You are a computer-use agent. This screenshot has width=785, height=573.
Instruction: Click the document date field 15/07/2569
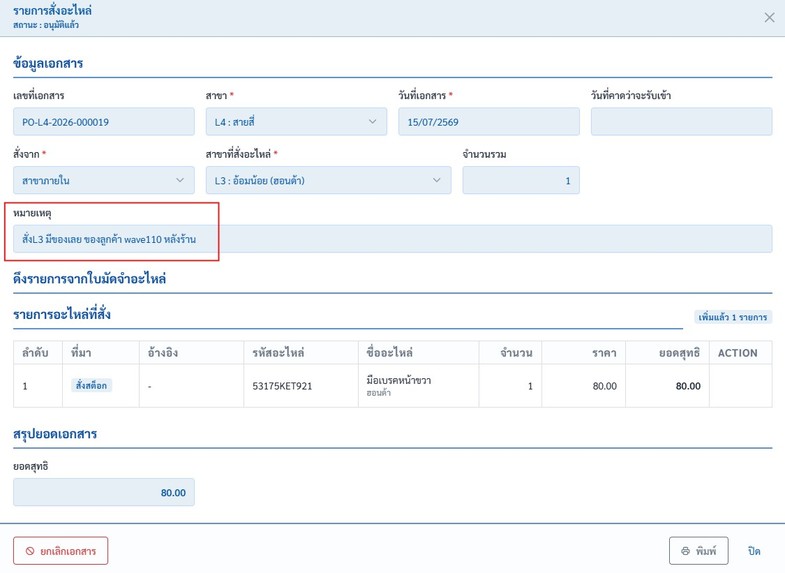click(x=489, y=122)
